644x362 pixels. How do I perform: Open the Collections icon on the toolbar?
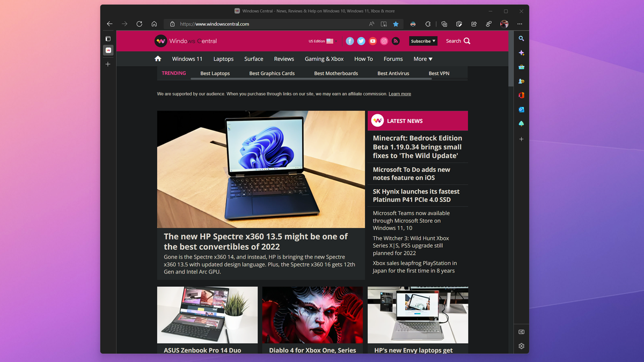444,24
